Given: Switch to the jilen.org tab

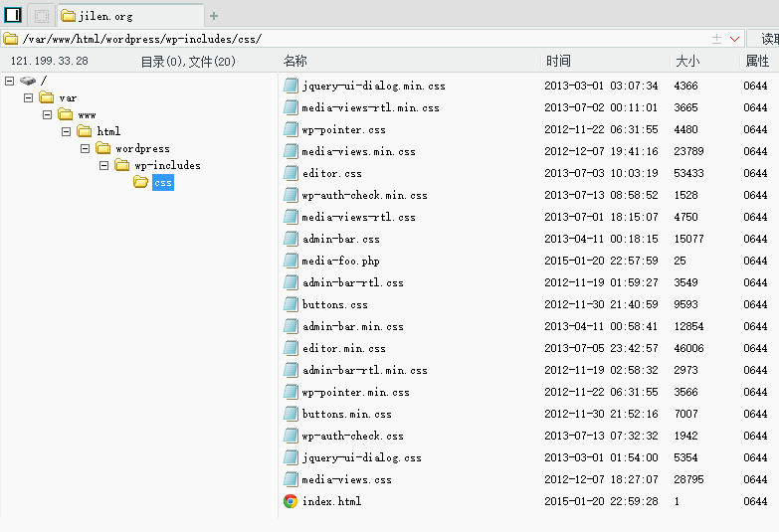Looking at the screenshot, I should (x=130, y=16).
